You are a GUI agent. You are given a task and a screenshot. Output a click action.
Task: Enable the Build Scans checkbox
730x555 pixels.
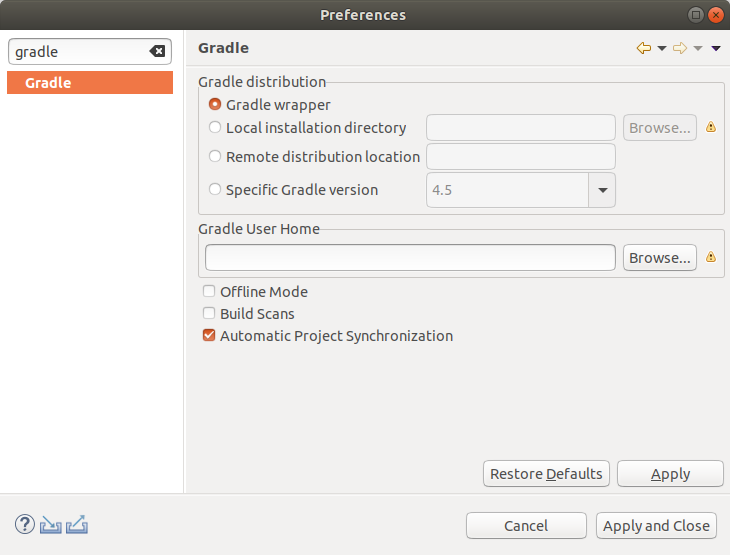click(x=209, y=313)
